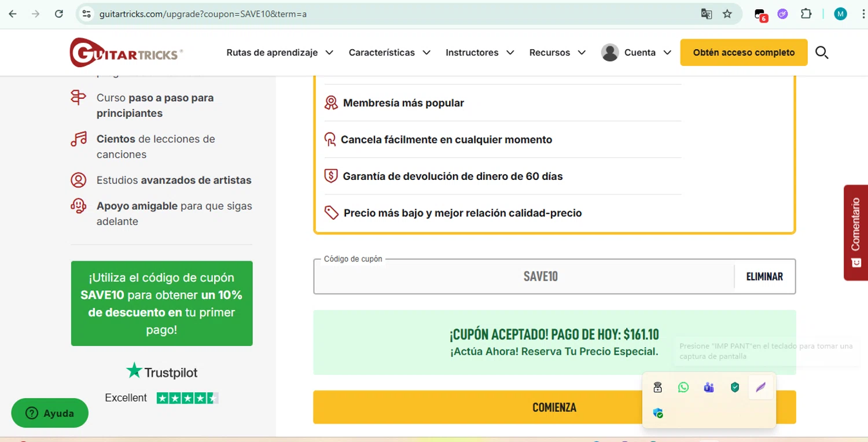This screenshot has width=868, height=442.
Task: Click ¡Actúa Ahora! Reserva Tu Precio Especial text
Action: pos(554,352)
